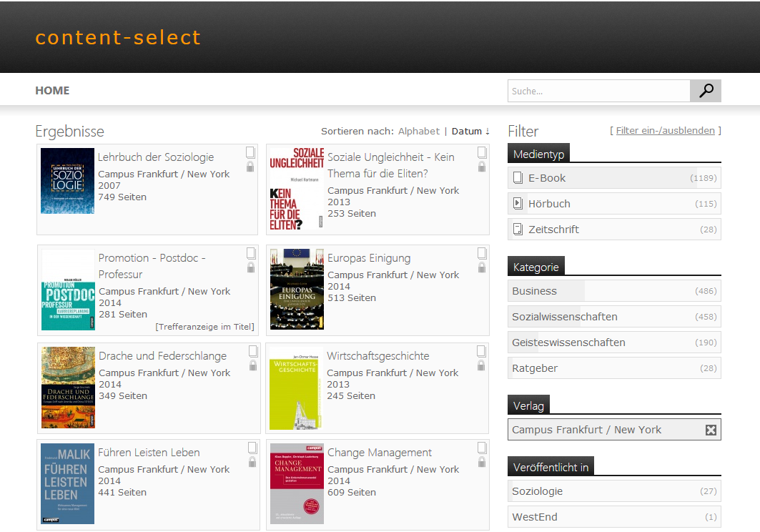
Task: Go to the HOME menu item
Action: (x=52, y=91)
